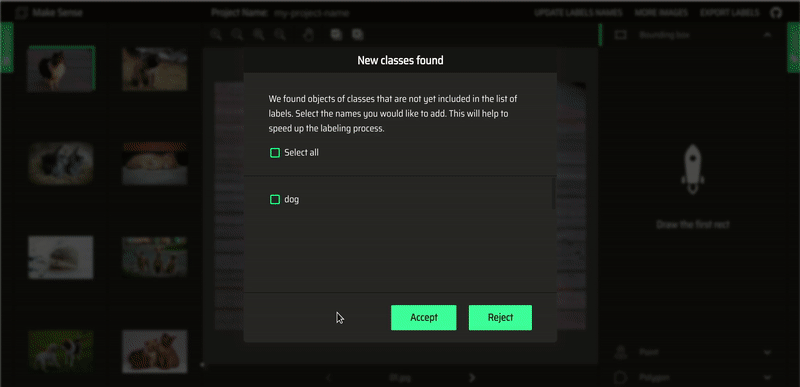Screen dimensions: 800x387
Task: Expand the Point section chevron
Action: tap(767, 352)
